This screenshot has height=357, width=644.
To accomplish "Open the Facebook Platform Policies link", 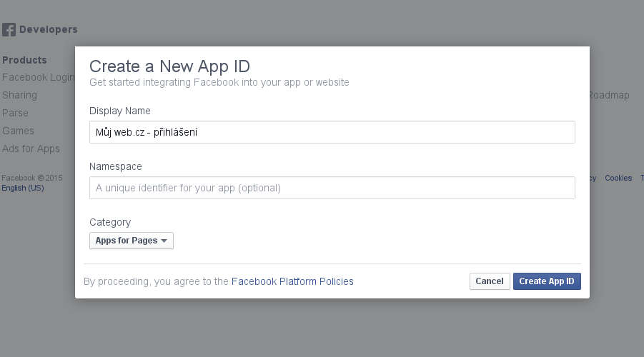I will pos(292,281).
